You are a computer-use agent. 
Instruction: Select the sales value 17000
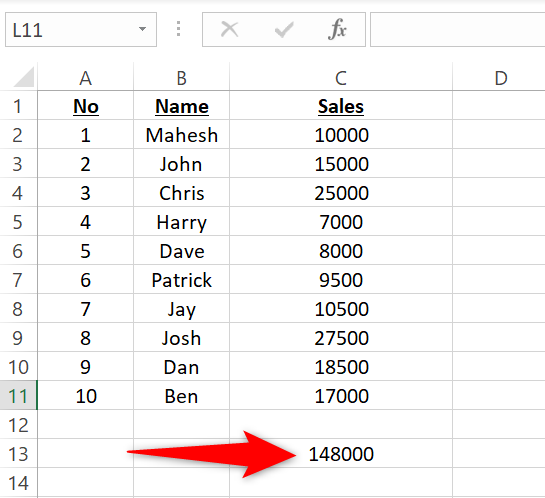coord(341,395)
